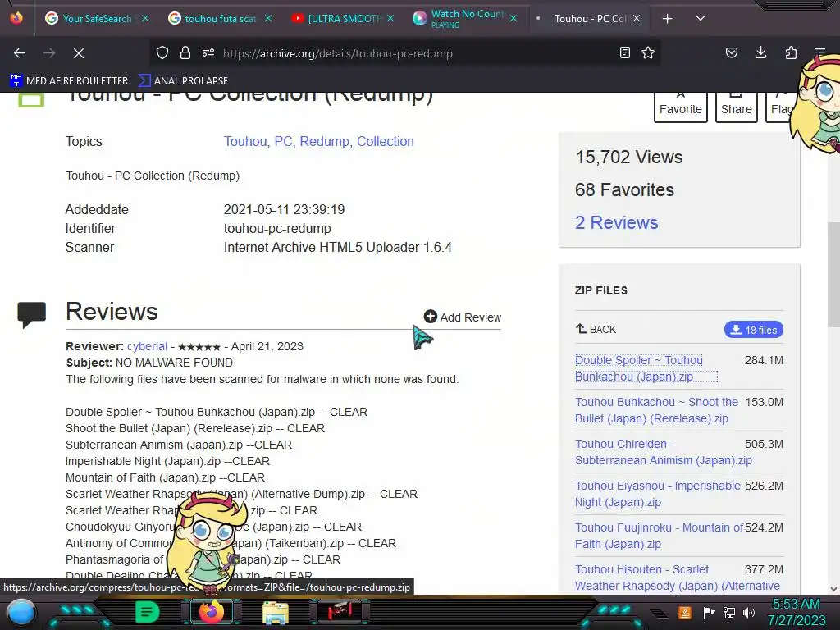Open the network tray icon
The height and width of the screenshot is (630, 840).
[729, 612]
